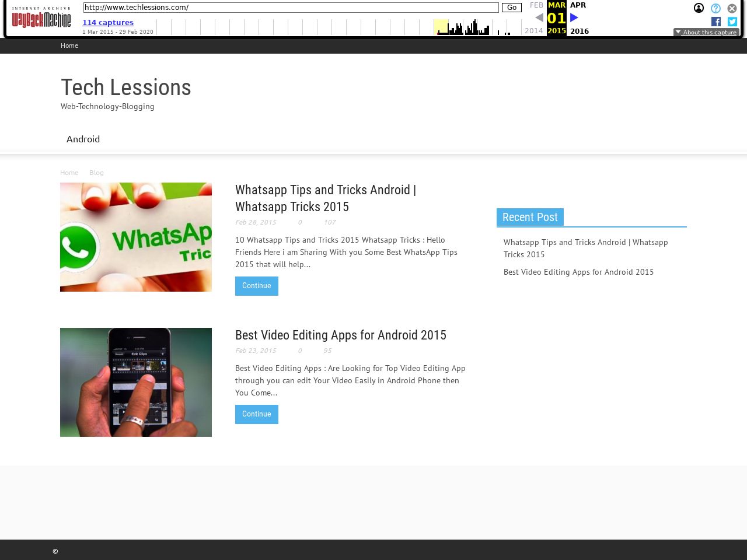747x560 pixels.
Task: Focus the Wayback URL input field
Action: 291,8
